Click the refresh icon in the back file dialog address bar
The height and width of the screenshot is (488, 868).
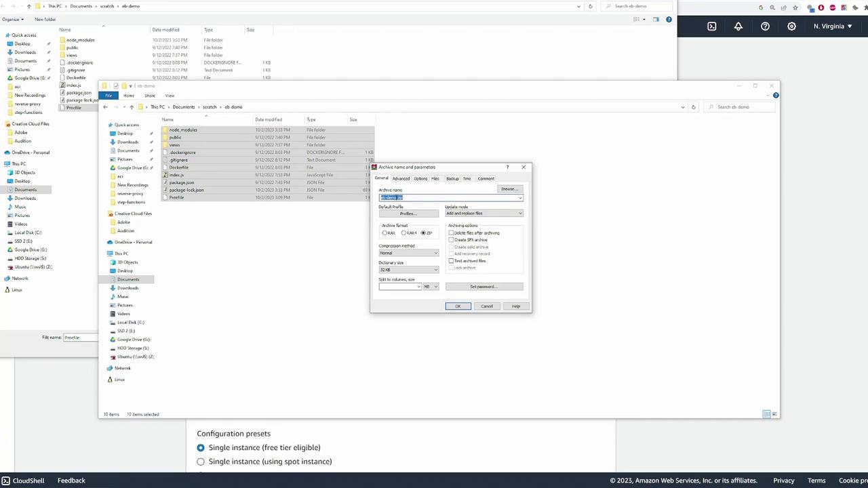[x=590, y=6]
